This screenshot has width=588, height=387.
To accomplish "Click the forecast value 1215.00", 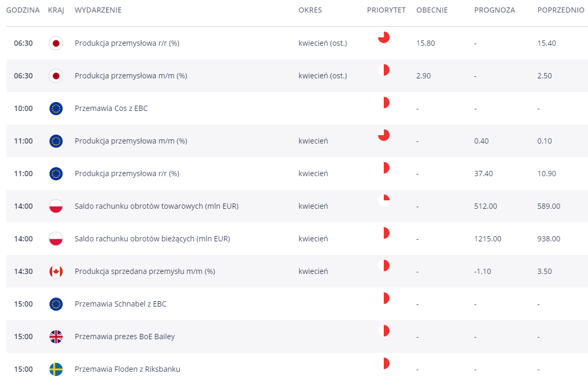I will (x=487, y=239).
